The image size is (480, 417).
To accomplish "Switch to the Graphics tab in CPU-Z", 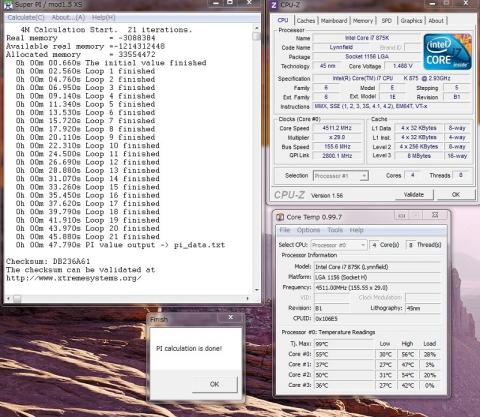I will (411, 21).
